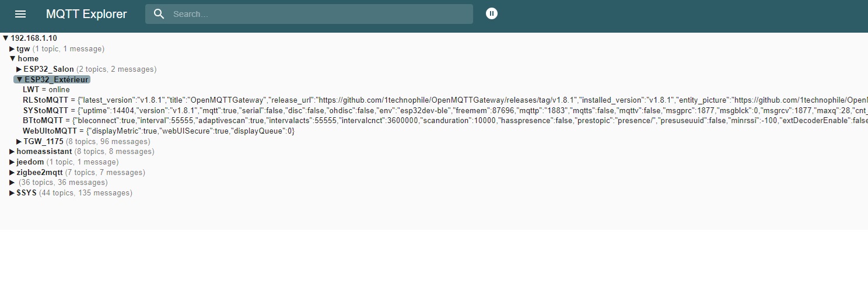Click the search magnifier icon
Viewport: 868px width, 294px height.
point(159,14)
